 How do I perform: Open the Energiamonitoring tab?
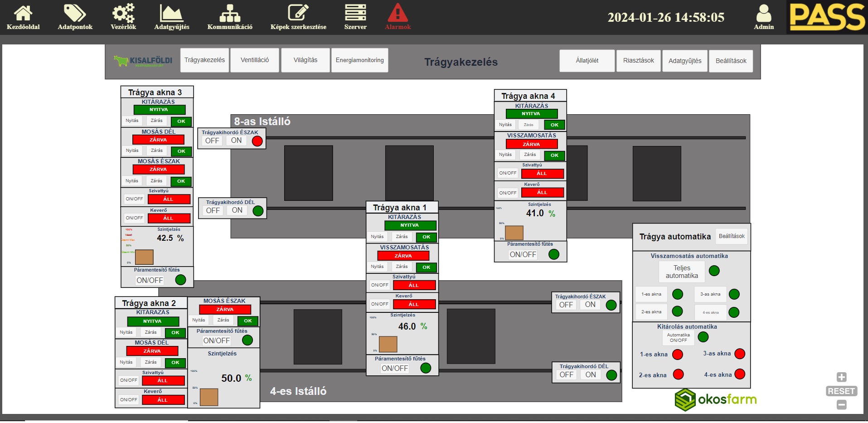click(x=359, y=60)
